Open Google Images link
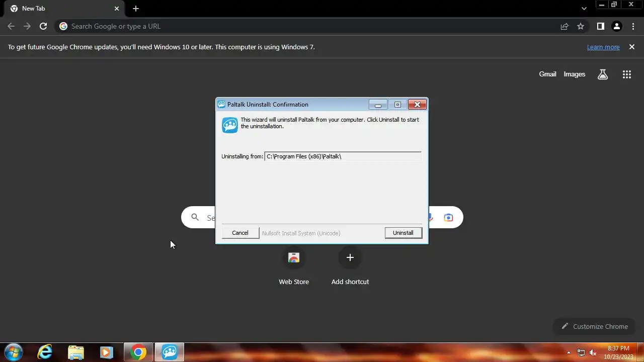 click(x=575, y=74)
